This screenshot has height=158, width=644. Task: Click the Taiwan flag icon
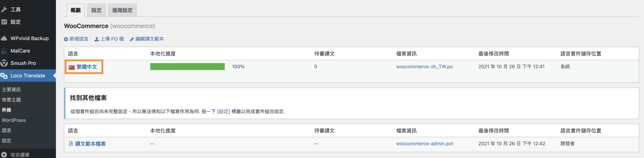[72, 67]
